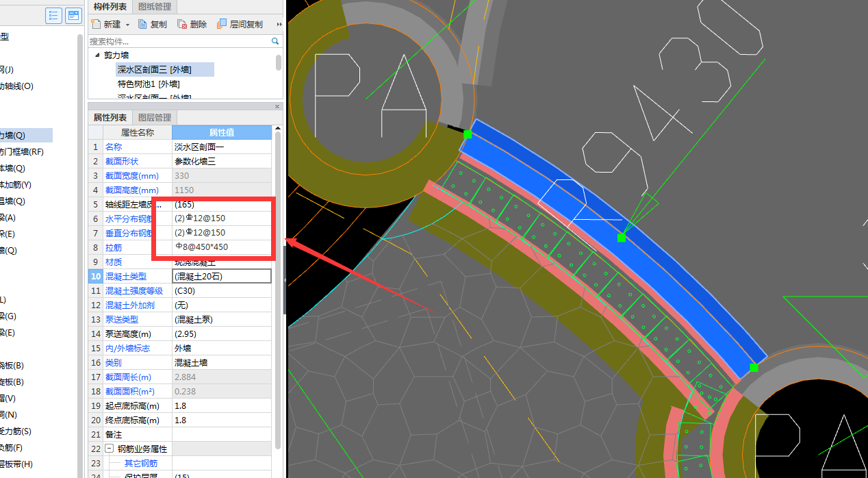The height and width of the screenshot is (478, 868).
Task: Click the component list vertical scrollbar
Action: pos(279,62)
